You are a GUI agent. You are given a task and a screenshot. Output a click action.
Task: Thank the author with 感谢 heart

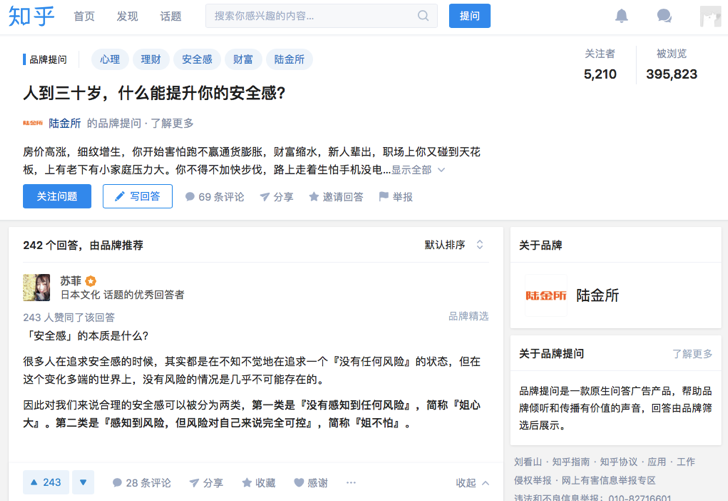click(x=311, y=483)
